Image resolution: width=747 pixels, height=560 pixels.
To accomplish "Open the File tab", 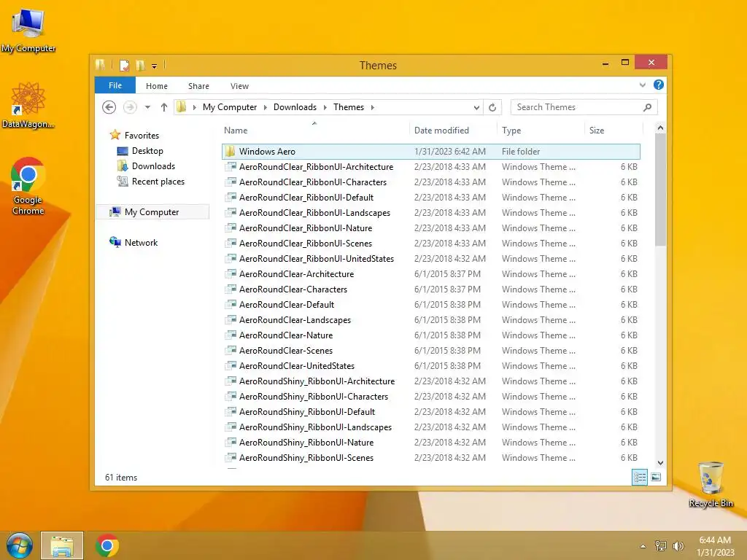I will [115, 85].
